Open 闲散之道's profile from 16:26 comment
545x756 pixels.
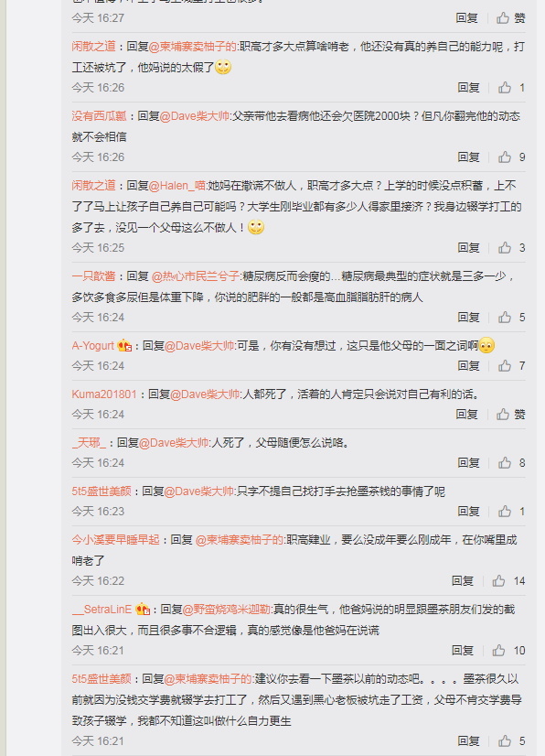point(93,47)
